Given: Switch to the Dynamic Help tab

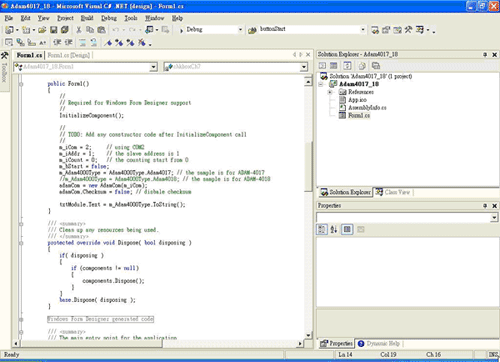Looking at the screenshot, I should [x=379, y=343].
